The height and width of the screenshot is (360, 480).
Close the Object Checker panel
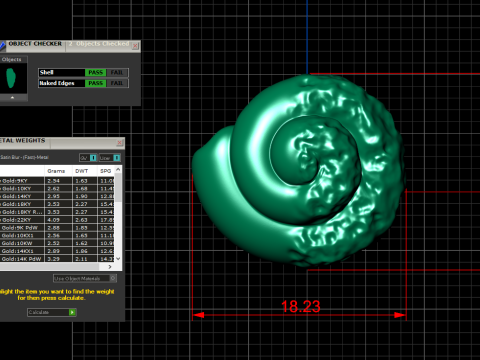pos(135,46)
